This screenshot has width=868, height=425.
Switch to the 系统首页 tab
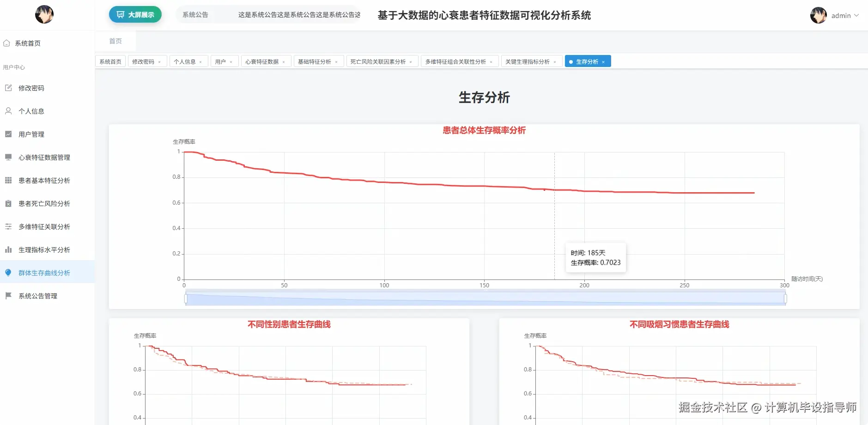(x=110, y=61)
